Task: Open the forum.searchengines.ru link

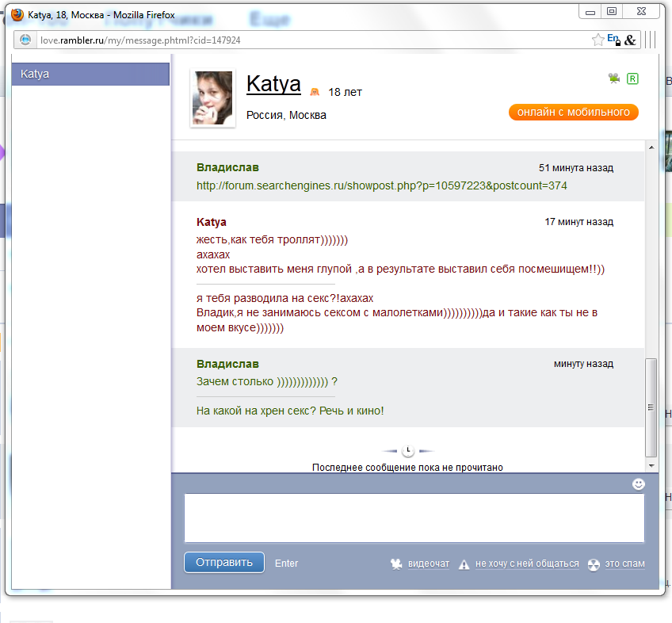Action: (x=381, y=185)
